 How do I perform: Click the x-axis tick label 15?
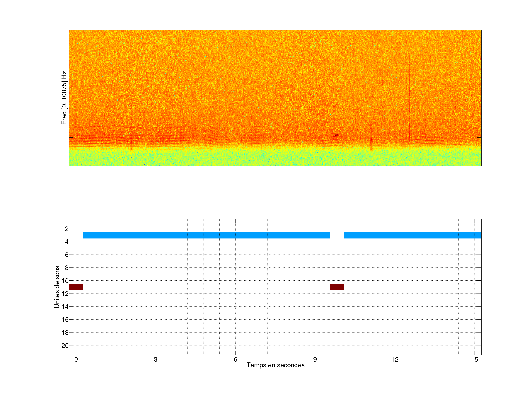pos(474,359)
